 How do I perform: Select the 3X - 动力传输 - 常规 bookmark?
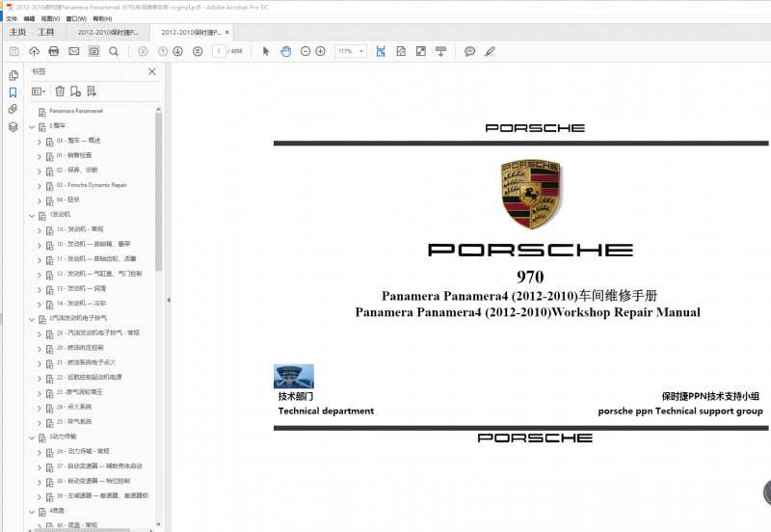click(x=83, y=451)
